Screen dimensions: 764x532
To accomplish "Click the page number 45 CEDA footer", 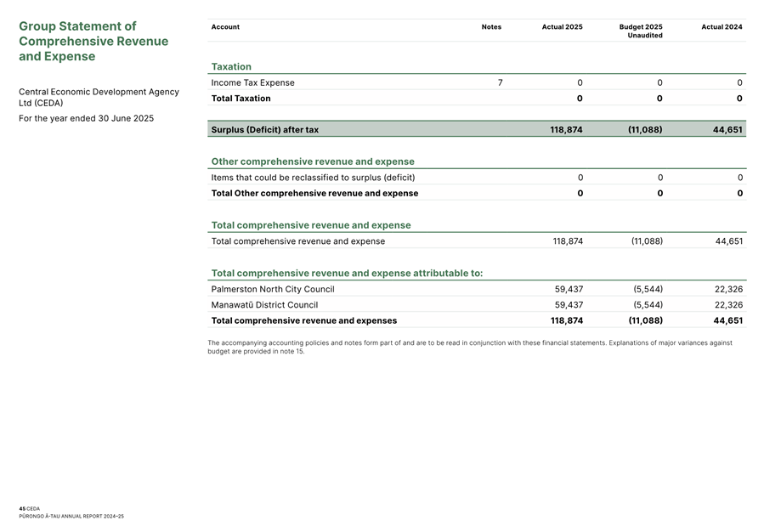I will (x=30, y=508).
